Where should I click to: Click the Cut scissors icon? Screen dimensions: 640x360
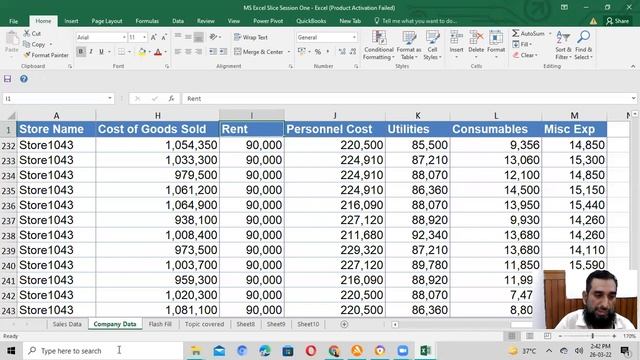(x=27, y=33)
